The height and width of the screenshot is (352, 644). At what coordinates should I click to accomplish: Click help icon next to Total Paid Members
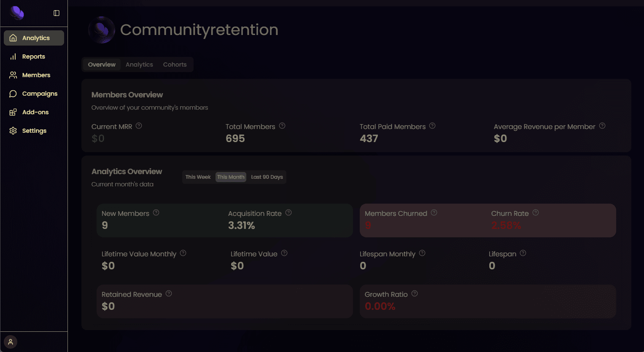point(432,126)
